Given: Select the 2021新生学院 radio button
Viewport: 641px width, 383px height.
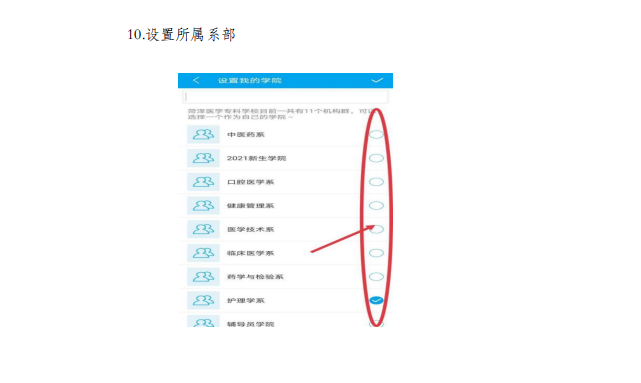Looking at the screenshot, I should click(x=376, y=158).
